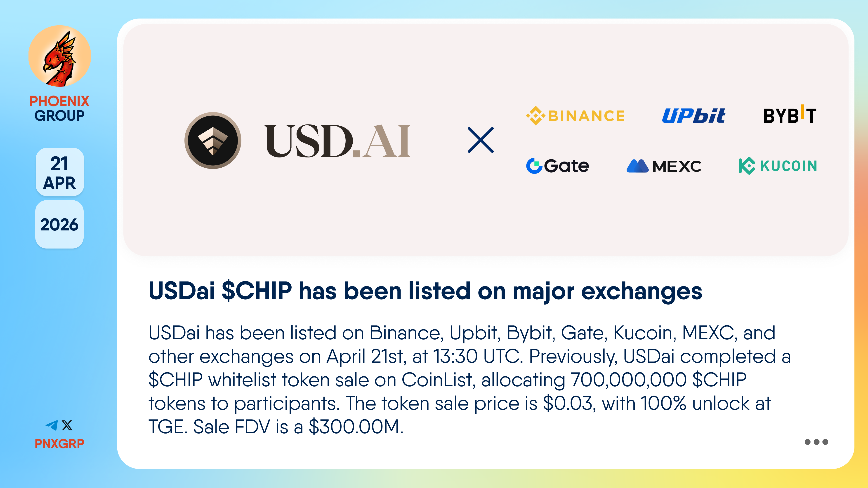Click the MEXC logo
Image resolution: width=868 pixels, height=488 pixels.
664,166
